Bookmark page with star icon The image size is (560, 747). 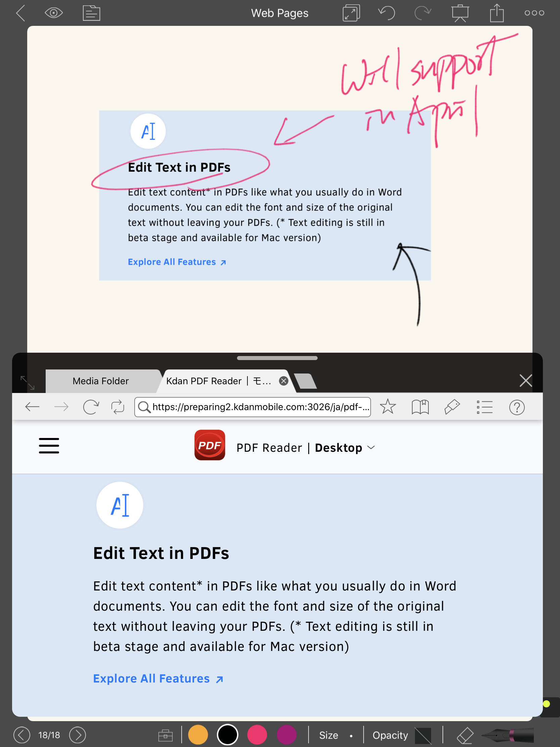coord(388,407)
